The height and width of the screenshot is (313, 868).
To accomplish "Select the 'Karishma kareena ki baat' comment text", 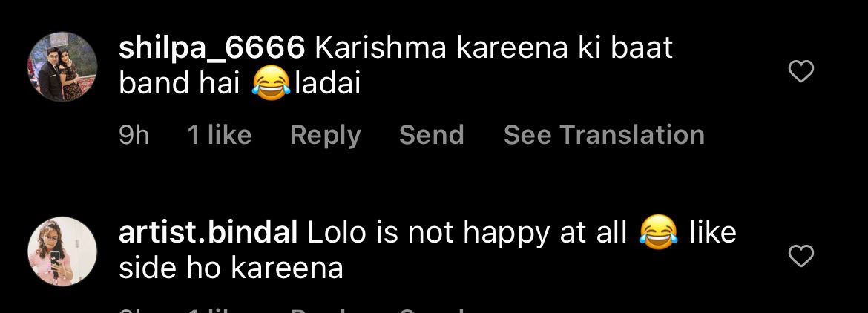I will point(494,49).
